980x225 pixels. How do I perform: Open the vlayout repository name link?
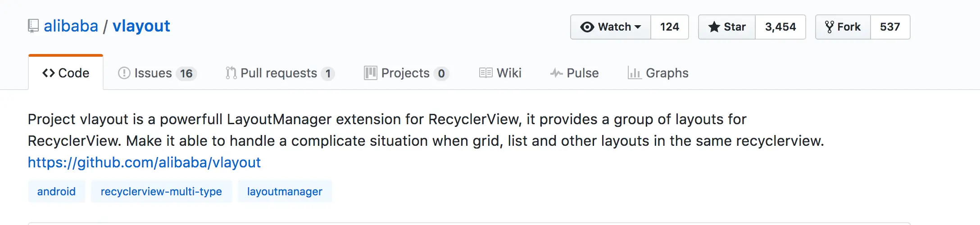tap(141, 26)
